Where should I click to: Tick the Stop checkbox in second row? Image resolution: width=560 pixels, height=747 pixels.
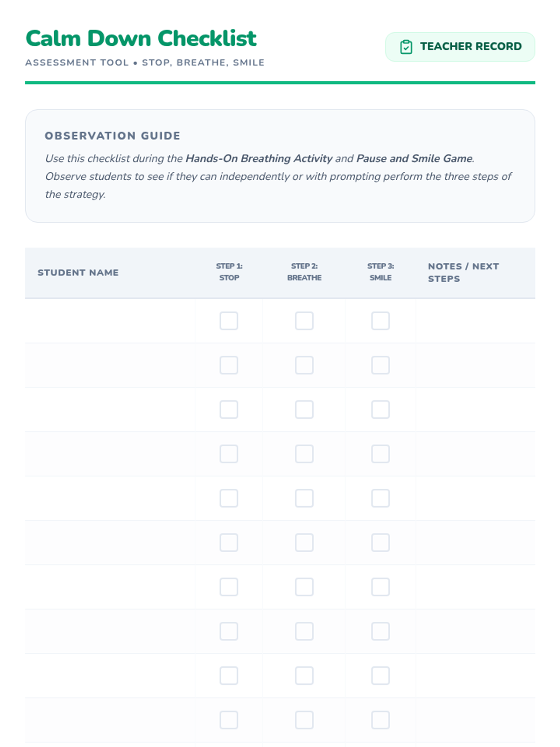pos(229,365)
